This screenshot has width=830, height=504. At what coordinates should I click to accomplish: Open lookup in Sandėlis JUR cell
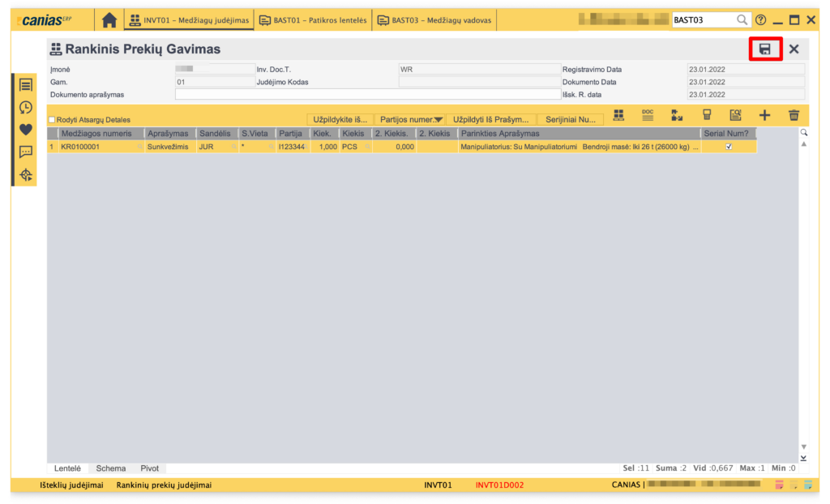click(x=233, y=147)
